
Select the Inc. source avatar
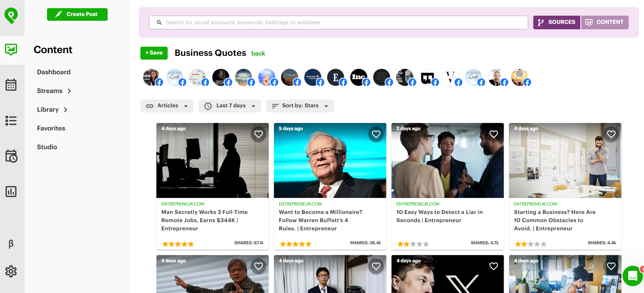(x=359, y=77)
